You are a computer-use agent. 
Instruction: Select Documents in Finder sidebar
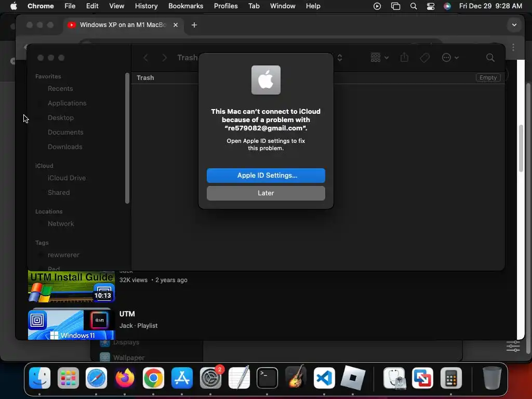[65, 132]
